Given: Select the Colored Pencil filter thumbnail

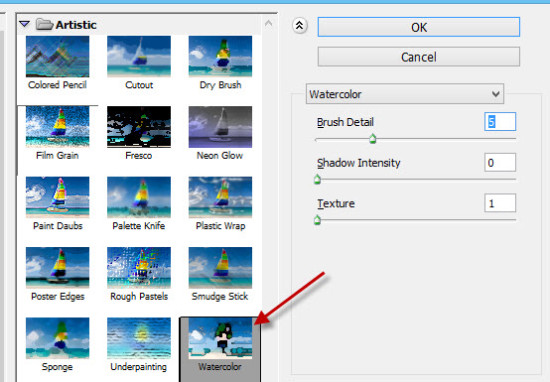Looking at the screenshot, I should tap(58, 56).
